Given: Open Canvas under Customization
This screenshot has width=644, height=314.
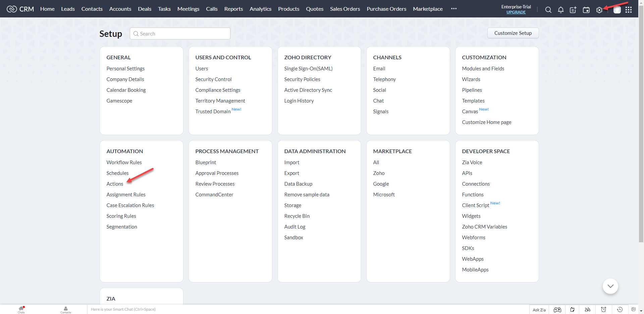Looking at the screenshot, I should point(470,111).
